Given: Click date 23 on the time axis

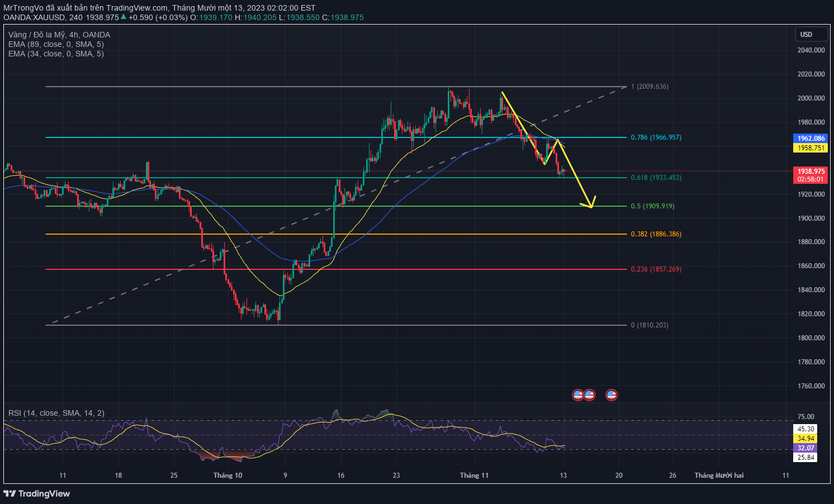Looking at the screenshot, I should pos(396,476).
